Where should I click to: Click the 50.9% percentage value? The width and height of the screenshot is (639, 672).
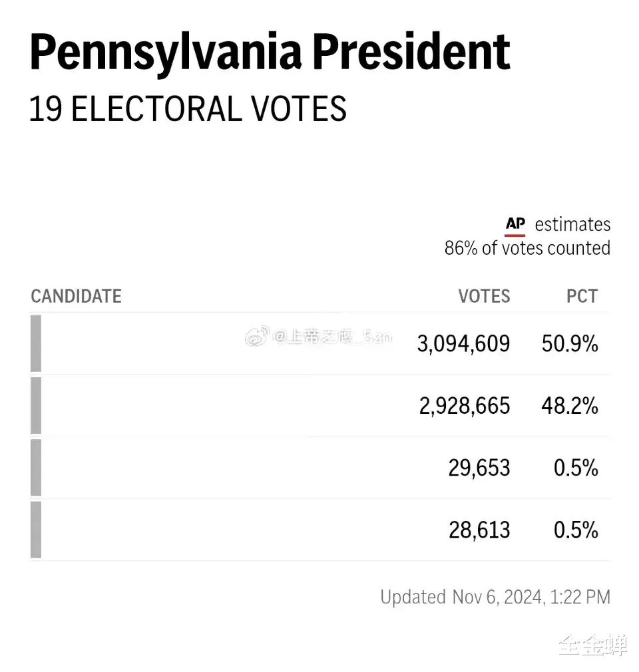pyautogui.click(x=569, y=344)
